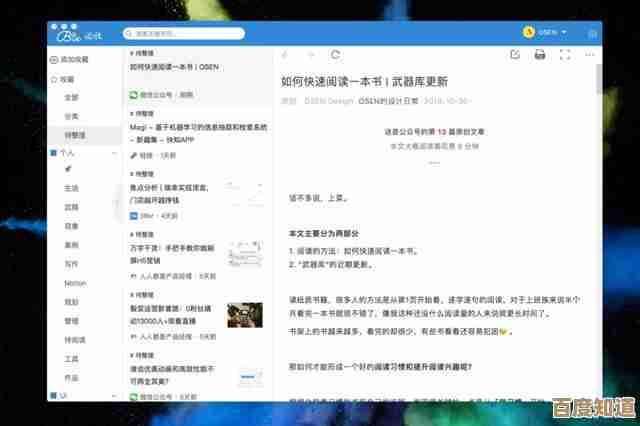640x426 pixels.
Task: Click the green WeChat icon under the OSEN article
Action: pos(133,95)
